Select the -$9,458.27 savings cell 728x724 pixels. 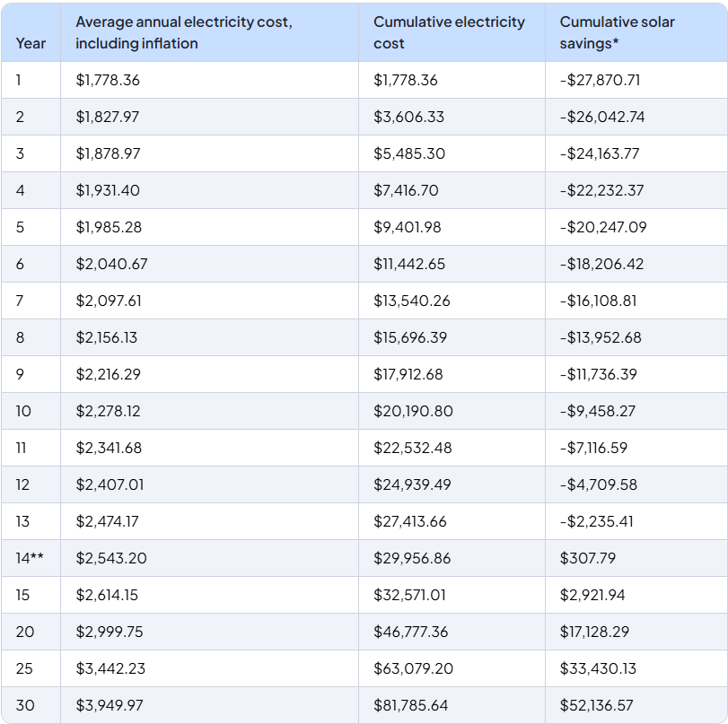[x=598, y=411]
